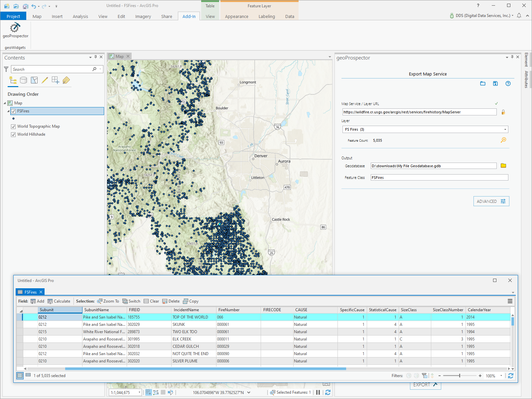This screenshot has width=532, height=399.
Task: Click the table zoom slider handle
Action: point(460,376)
